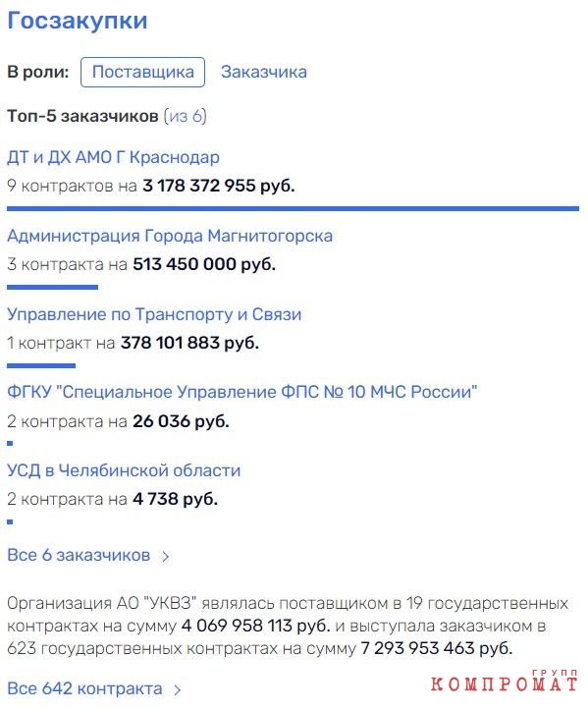Click the Все 642 контракта link
588x711 pixels.
pos(84,688)
